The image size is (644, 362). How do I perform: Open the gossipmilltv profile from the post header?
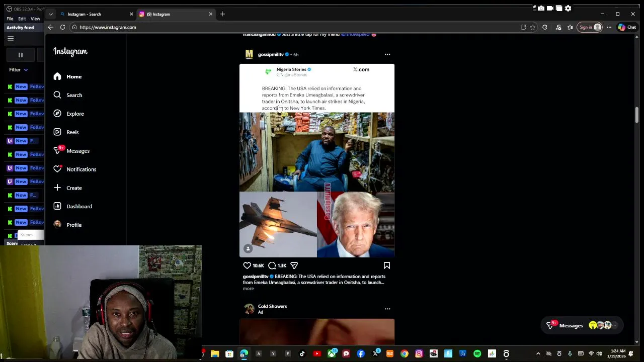[x=271, y=54]
